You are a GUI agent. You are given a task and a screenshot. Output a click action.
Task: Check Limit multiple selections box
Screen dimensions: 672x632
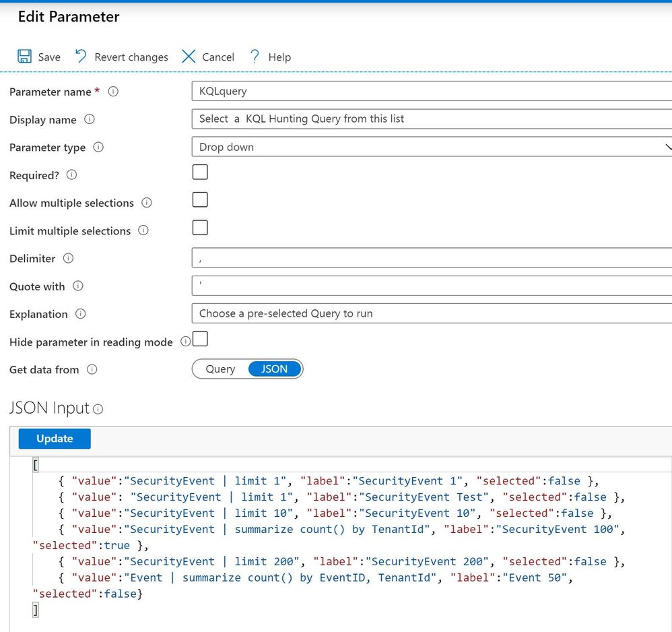200,228
